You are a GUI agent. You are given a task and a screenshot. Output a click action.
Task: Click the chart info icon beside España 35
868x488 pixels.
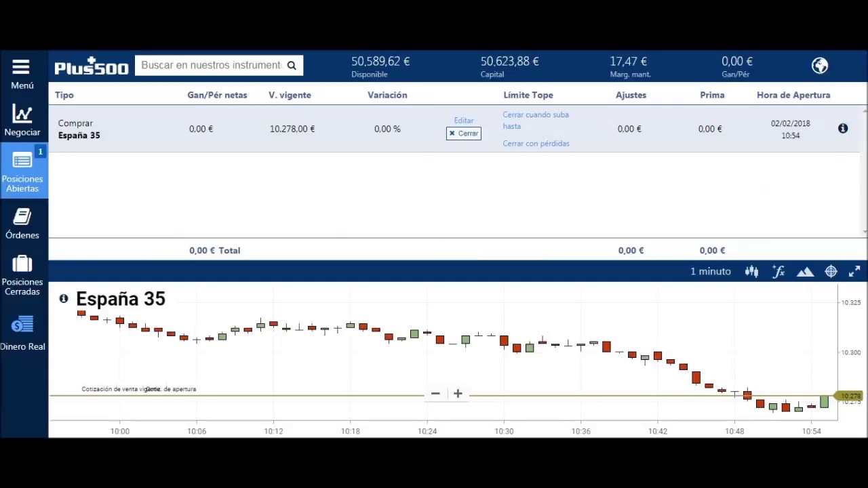click(64, 298)
